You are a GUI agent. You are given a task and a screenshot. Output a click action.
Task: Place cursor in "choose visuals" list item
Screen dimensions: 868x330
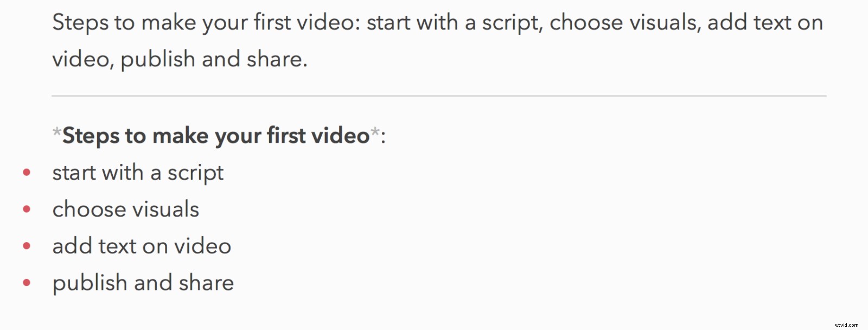(x=126, y=210)
